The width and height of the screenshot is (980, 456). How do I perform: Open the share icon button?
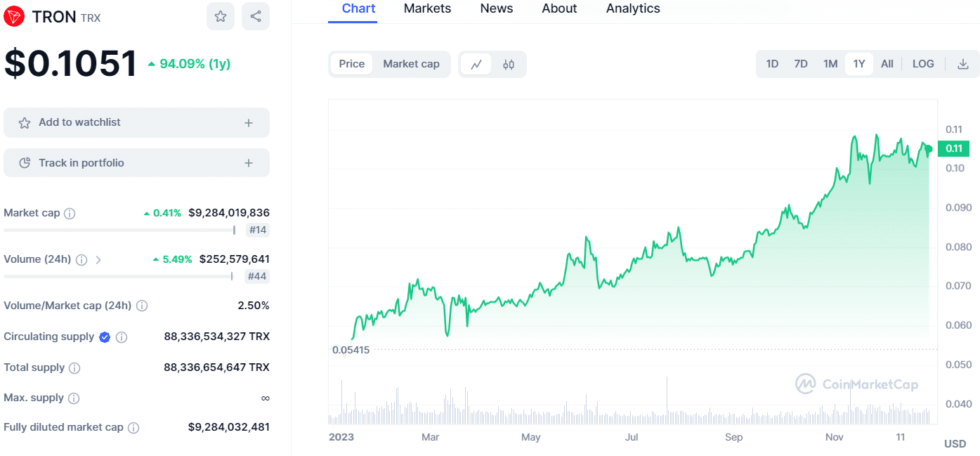256,16
